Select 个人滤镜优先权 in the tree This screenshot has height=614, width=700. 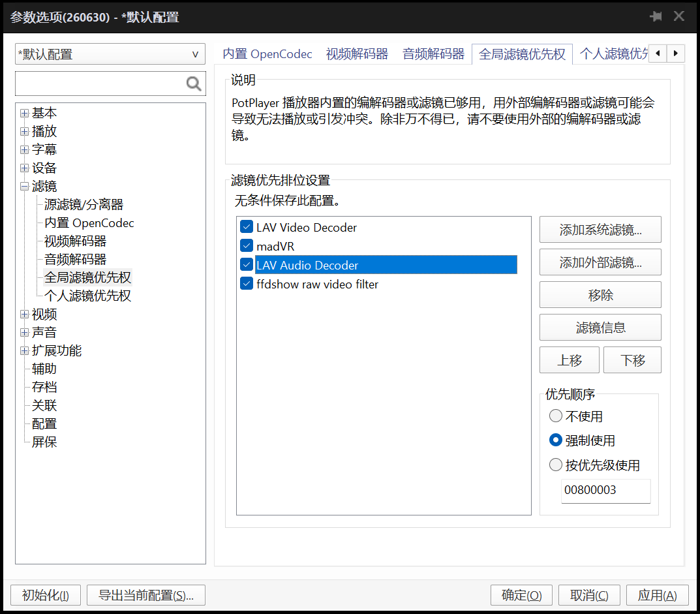pyautogui.click(x=87, y=296)
